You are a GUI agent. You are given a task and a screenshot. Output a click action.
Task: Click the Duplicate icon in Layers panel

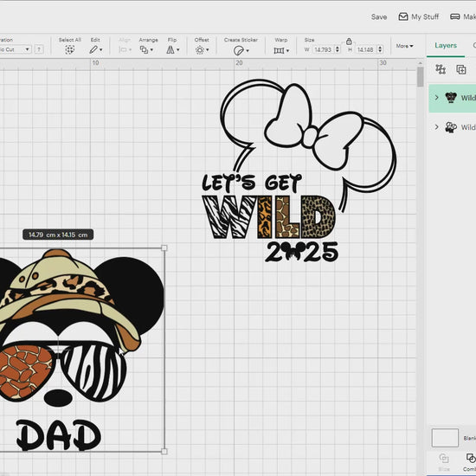461,69
